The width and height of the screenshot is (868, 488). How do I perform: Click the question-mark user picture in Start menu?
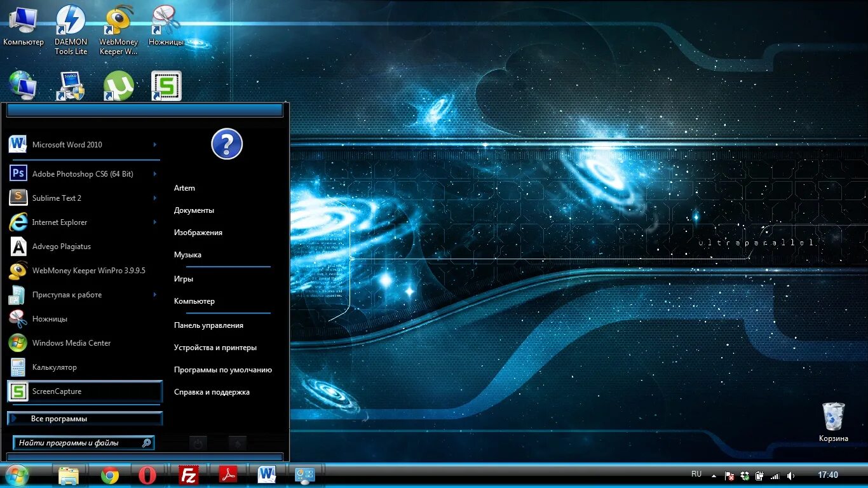pos(227,144)
